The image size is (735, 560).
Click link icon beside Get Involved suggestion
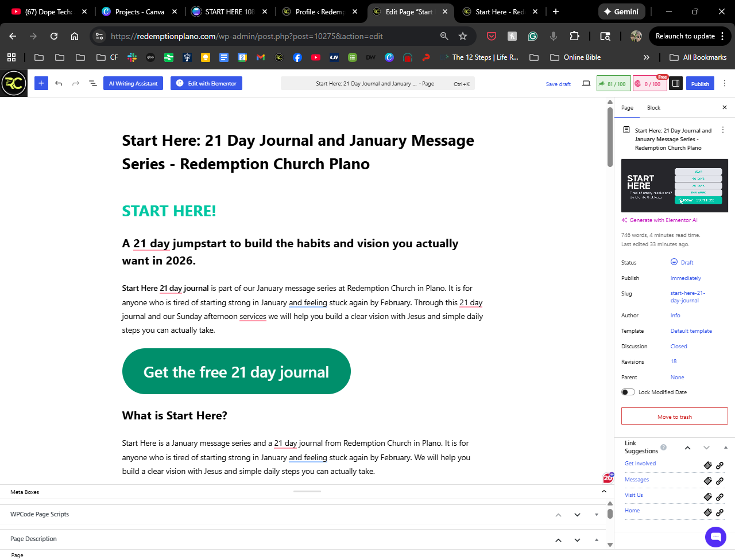click(x=719, y=465)
